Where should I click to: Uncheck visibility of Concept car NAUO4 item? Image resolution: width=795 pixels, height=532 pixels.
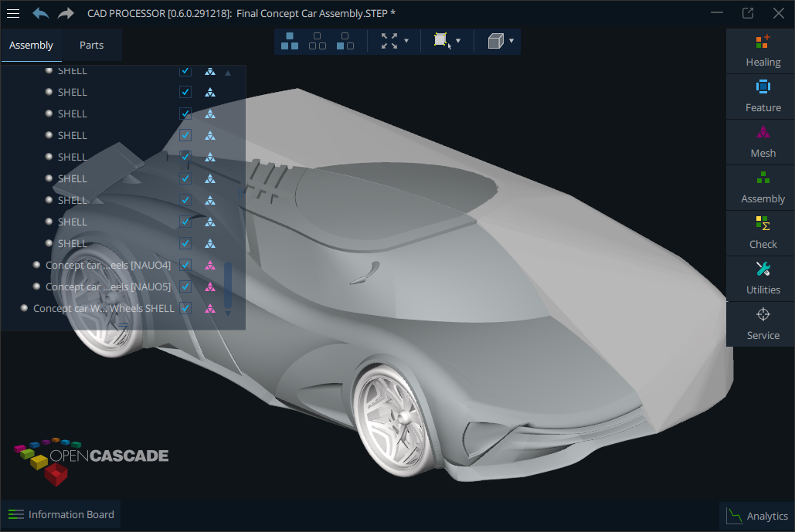(x=185, y=265)
